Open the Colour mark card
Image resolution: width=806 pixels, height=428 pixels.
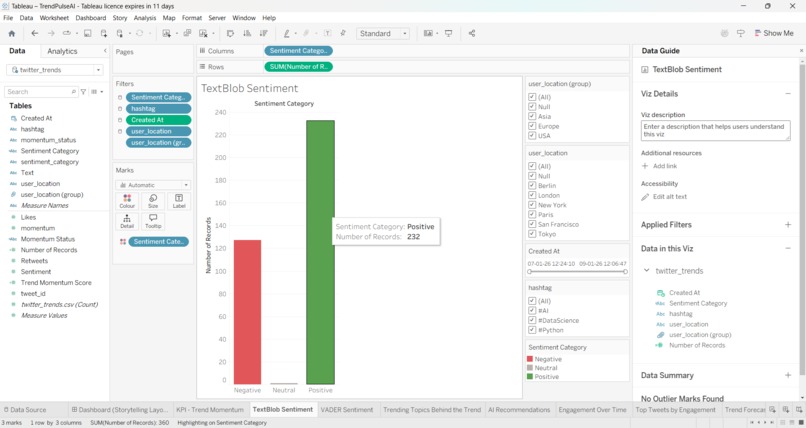click(x=127, y=201)
